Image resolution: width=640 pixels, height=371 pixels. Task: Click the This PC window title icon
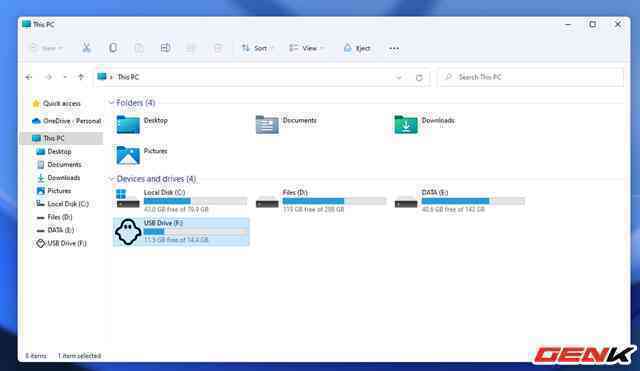pos(27,24)
